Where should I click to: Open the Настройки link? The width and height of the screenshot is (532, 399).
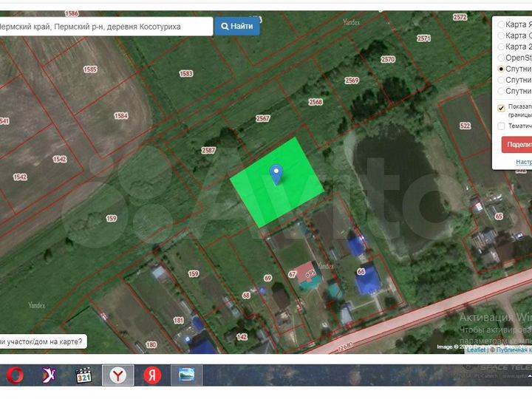[524, 162]
